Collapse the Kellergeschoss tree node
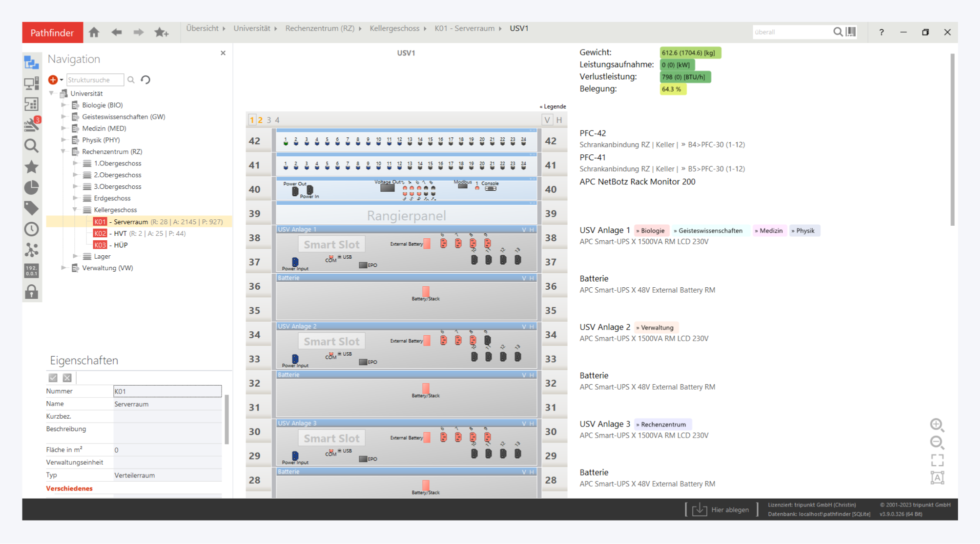Image resolution: width=980 pixels, height=544 pixels. pyautogui.click(x=75, y=210)
